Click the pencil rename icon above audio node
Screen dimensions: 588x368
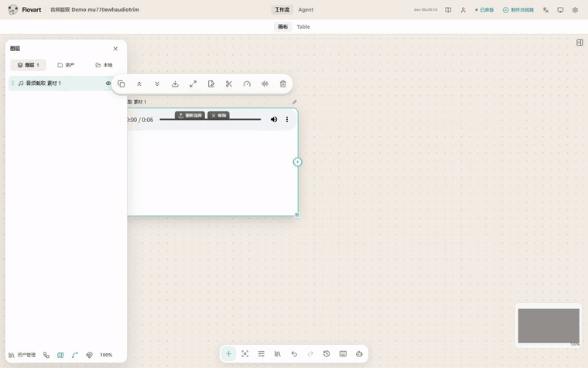294,102
